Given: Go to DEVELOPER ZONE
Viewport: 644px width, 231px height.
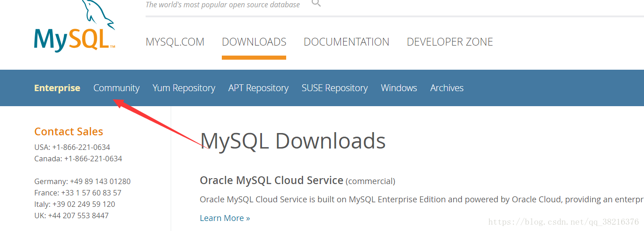Looking at the screenshot, I should click(x=450, y=42).
